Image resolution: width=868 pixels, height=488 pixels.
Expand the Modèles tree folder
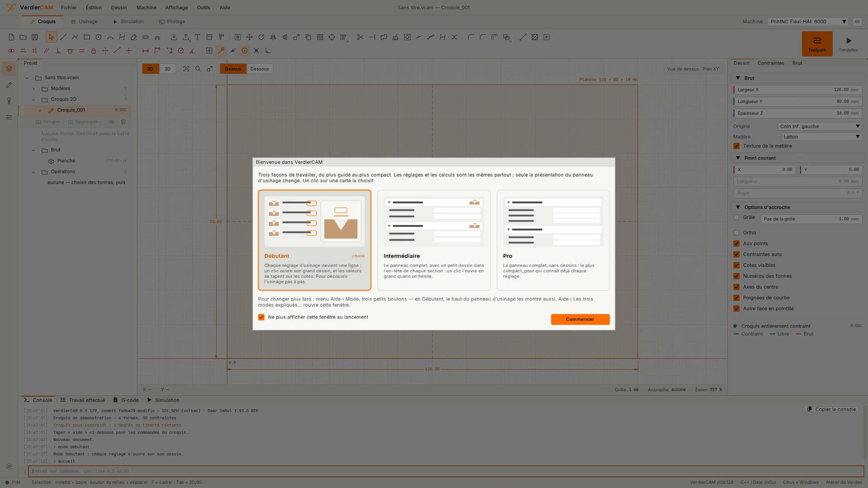(x=33, y=89)
